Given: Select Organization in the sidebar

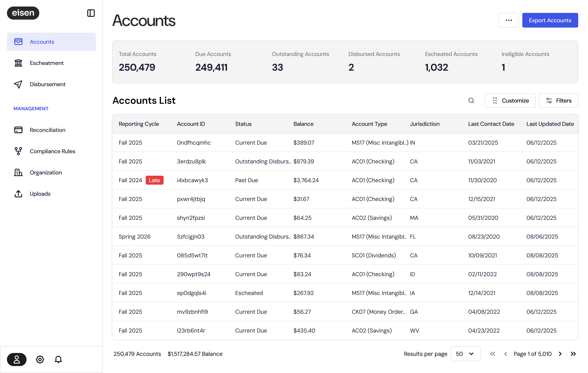Looking at the screenshot, I should point(46,173).
